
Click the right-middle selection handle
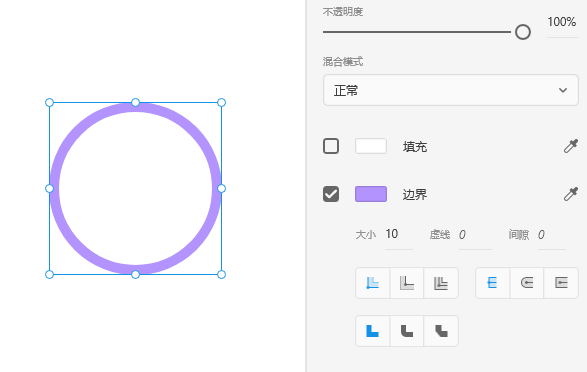coord(222,189)
